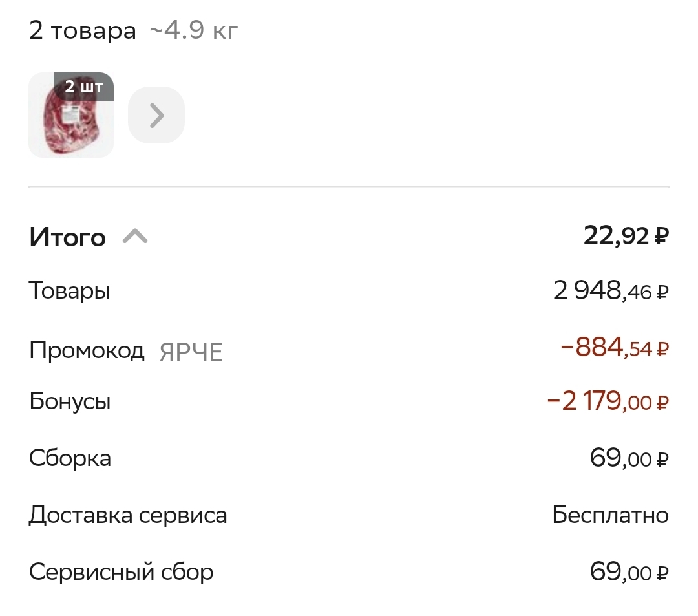Select the "2 товара" header text
The height and width of the screenshot is (616, 698).
83,30
